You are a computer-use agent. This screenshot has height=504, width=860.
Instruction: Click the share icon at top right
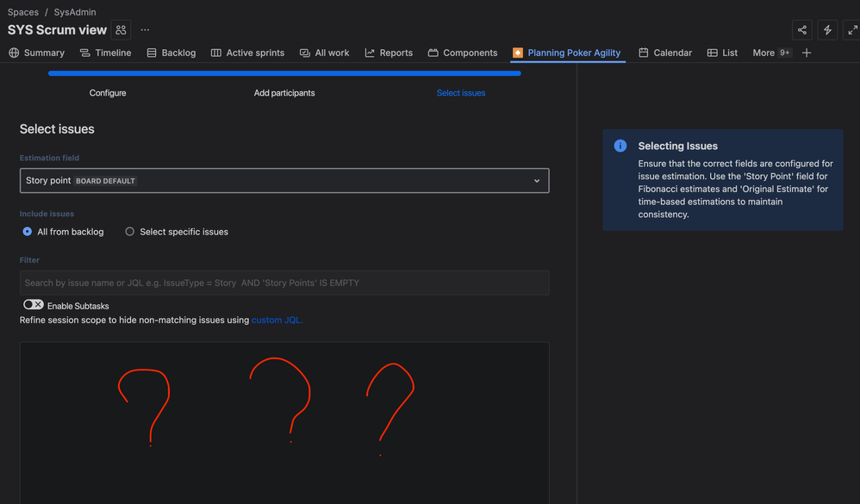(802, 30)
